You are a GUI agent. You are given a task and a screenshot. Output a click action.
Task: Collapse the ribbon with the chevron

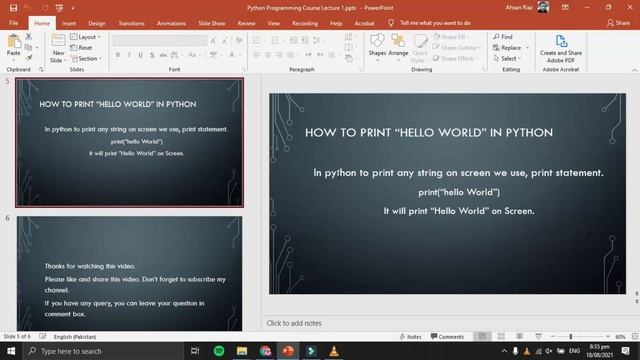point(634,70)
